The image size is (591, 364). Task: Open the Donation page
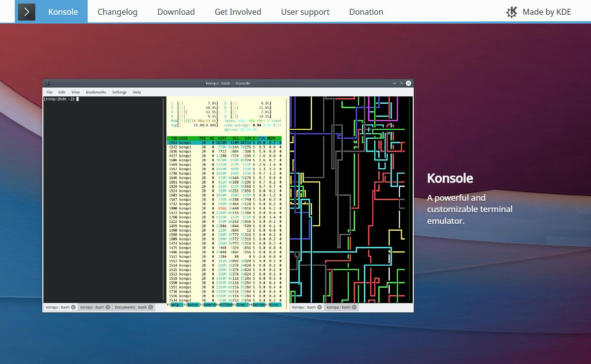pos(366,12)
